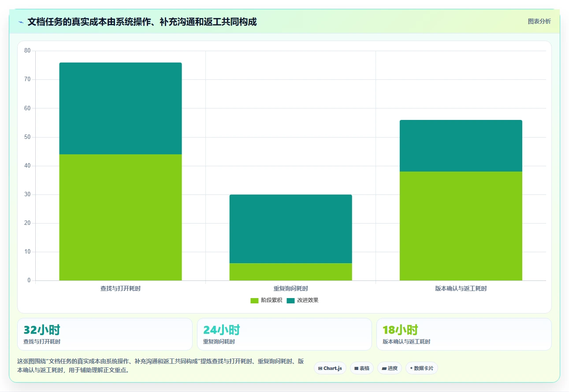Click the teal segment of 重复询问耗时 bar

coord(291,229)
